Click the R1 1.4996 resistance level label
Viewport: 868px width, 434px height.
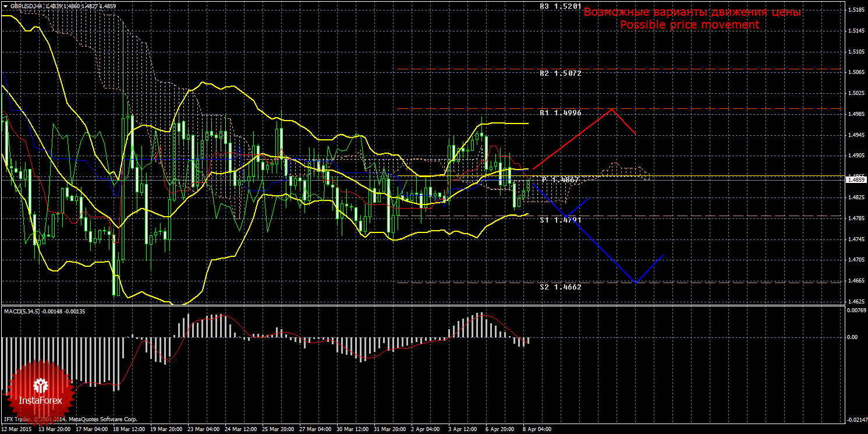point(560,113)
